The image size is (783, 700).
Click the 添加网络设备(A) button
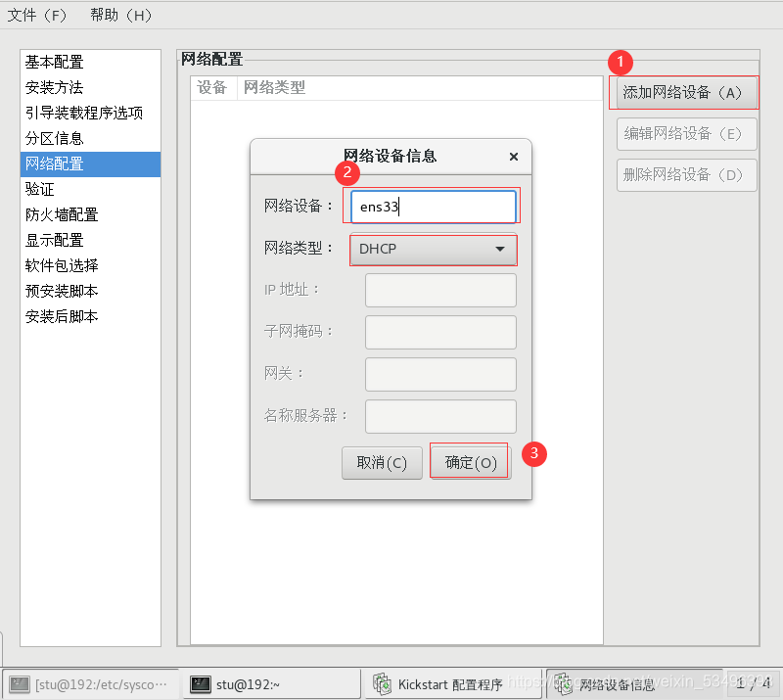685,92
